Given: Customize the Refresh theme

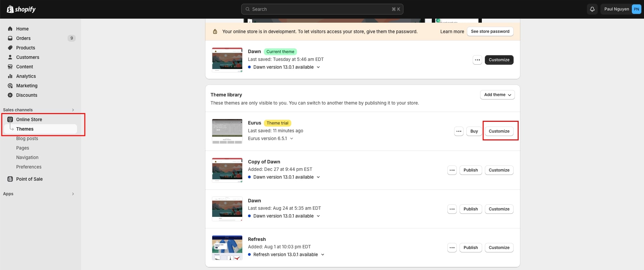Looking at the screenshot, I should coord(499,248).
